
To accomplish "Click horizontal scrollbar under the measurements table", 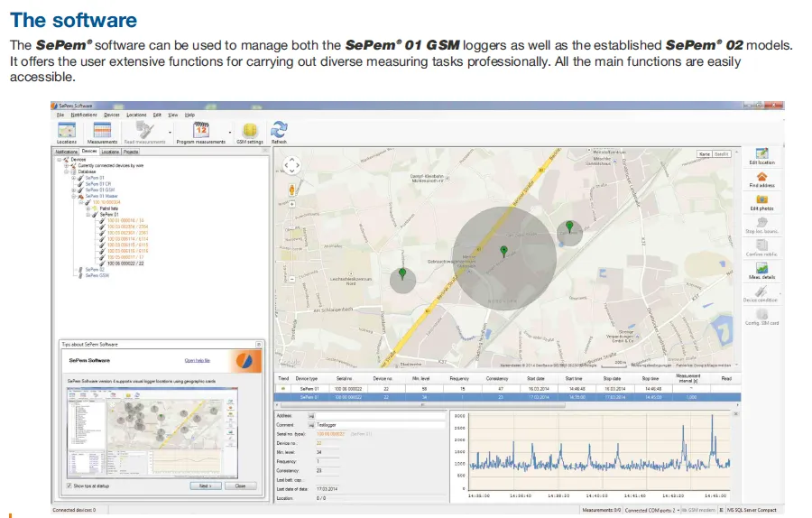I will click(420, 405).
